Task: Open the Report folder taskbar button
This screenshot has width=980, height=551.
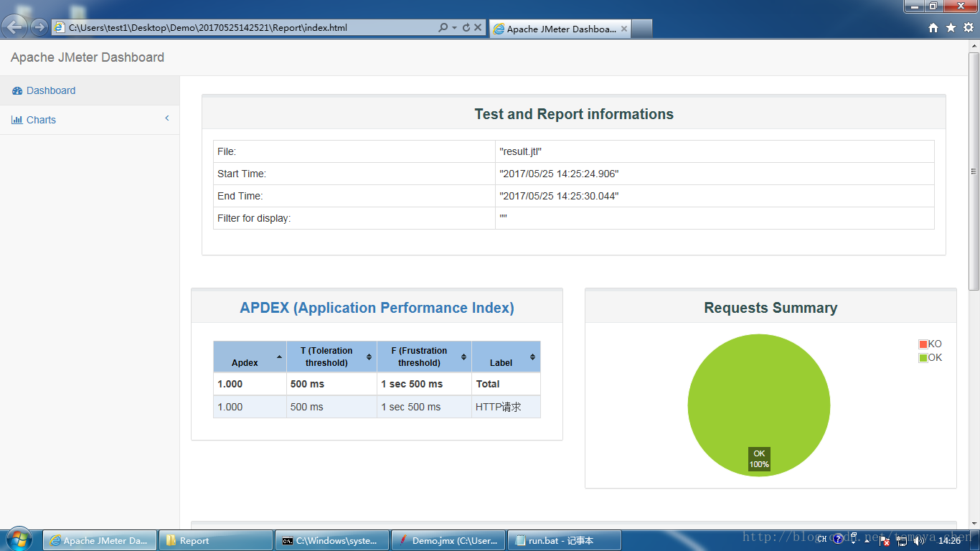Action: click(216, 540)
